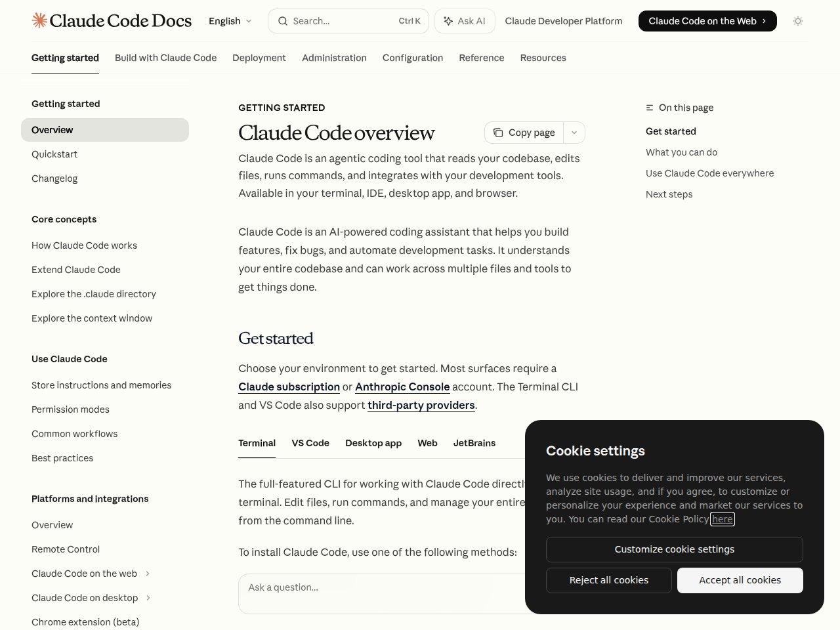Click the Claude Code Docs asterisk logo

tap(39, 20)
